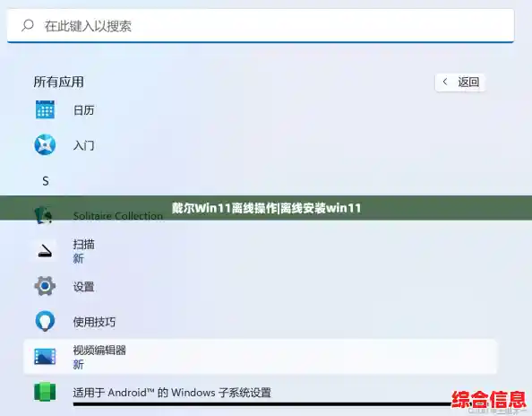The image size is (532, 416).
Task: Select the 扫描 app entry text
Action: (x=83, y=245)
